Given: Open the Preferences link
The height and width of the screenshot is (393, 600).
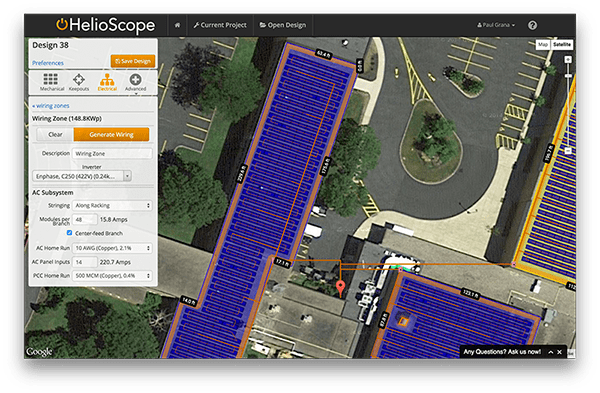Looking at the screenshot, I should [x=48, y=63].
